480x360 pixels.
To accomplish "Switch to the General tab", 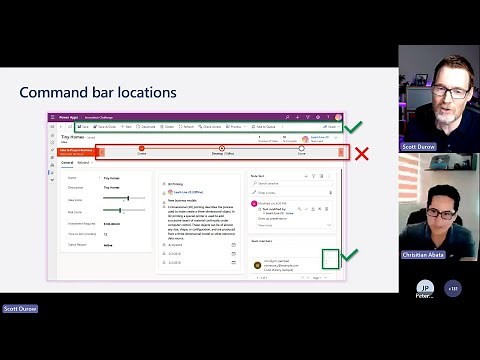I will pos(67,163).
